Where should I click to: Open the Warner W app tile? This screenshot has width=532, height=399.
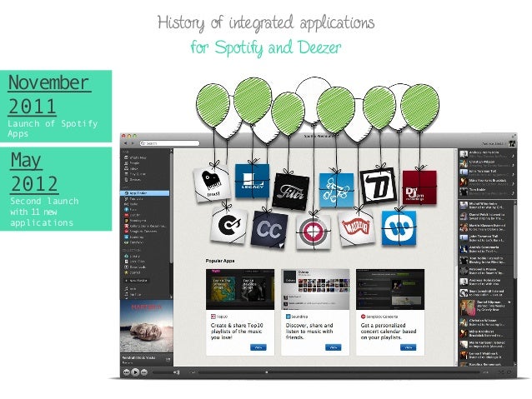coord(399,227)
